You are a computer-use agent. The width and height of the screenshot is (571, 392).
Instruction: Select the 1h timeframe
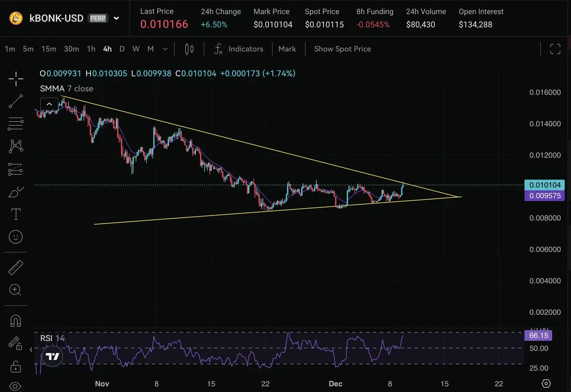click(x=91, y=49)
